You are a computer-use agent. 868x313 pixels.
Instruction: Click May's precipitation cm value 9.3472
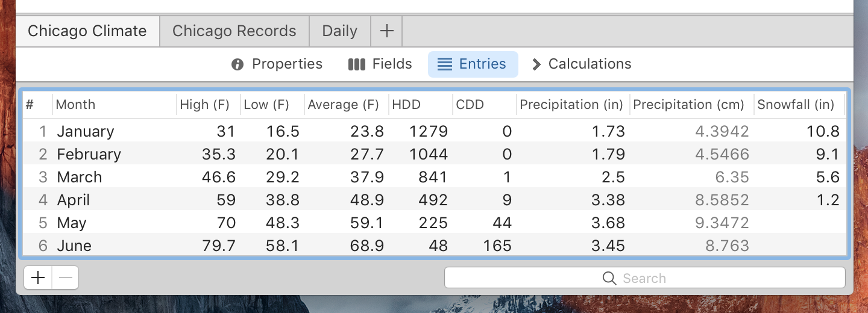coord(722,223)
